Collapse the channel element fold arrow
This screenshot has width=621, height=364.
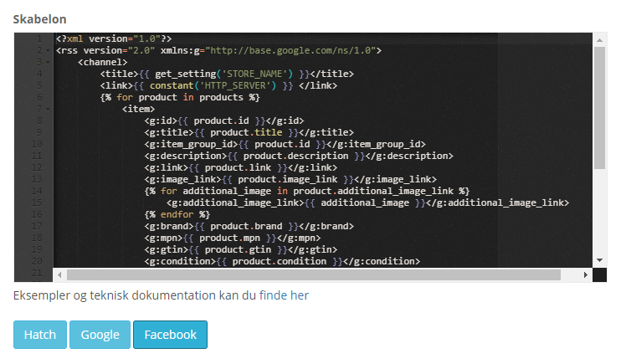[48, 62]
